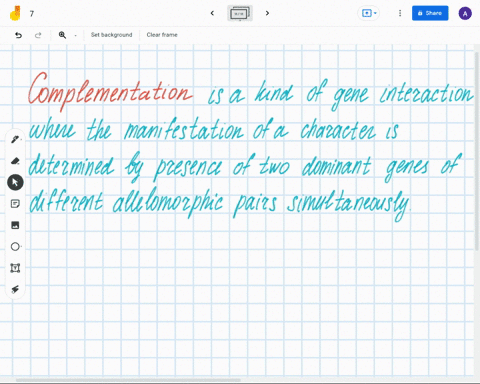
Task: Add a sticky note
Action: [15, 204]
